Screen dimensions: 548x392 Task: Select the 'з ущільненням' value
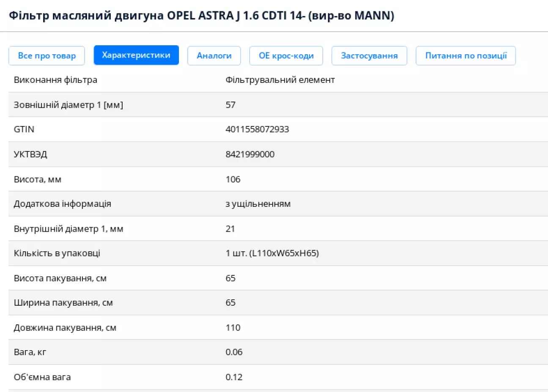point(258,204)
